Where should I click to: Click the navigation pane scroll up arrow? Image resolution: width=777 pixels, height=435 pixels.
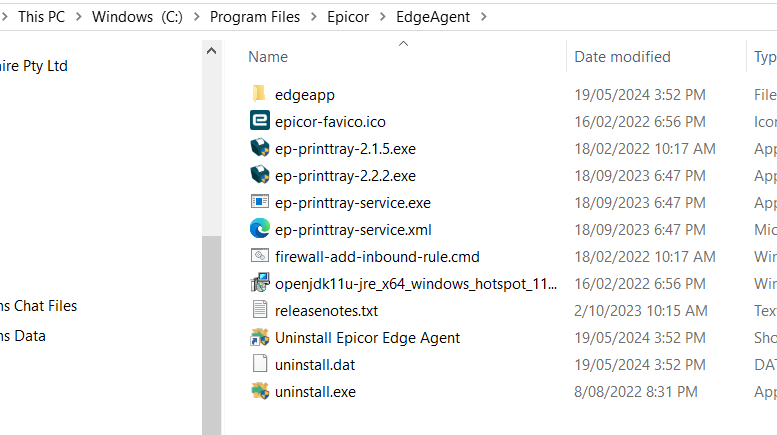pyautogui.click(x=211, y=50)
